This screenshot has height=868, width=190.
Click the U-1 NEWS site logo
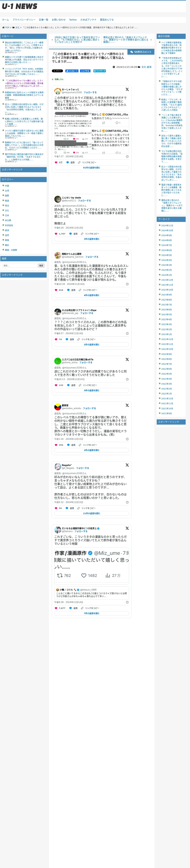coord(20,6)
